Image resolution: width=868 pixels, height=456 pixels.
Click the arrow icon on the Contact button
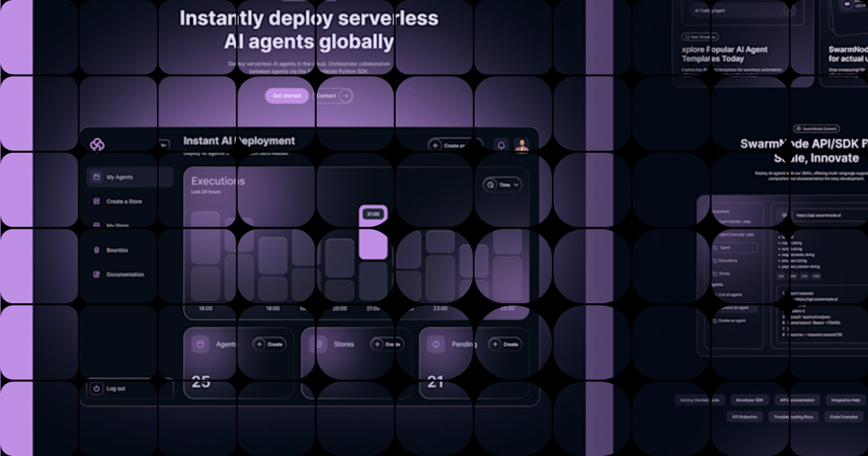coord(346,96)
